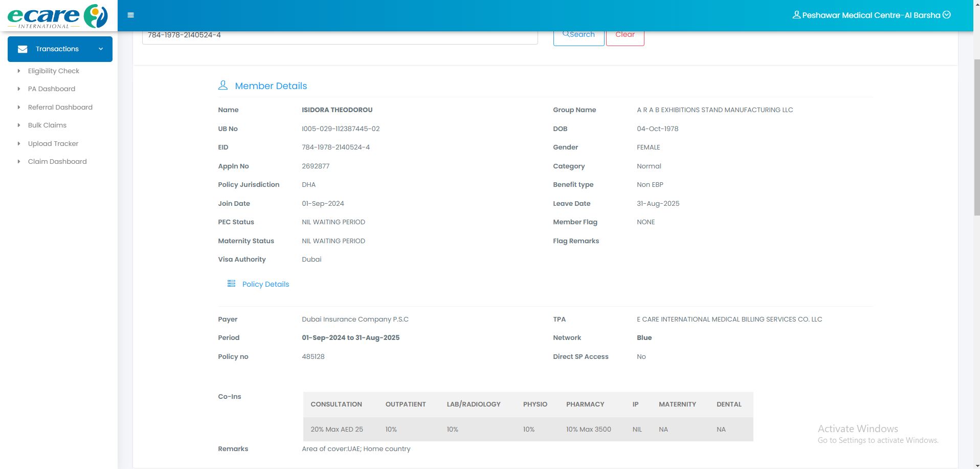Go to Upload Tracker page
This screenshot has width=980, height=469.
point(53,143)
